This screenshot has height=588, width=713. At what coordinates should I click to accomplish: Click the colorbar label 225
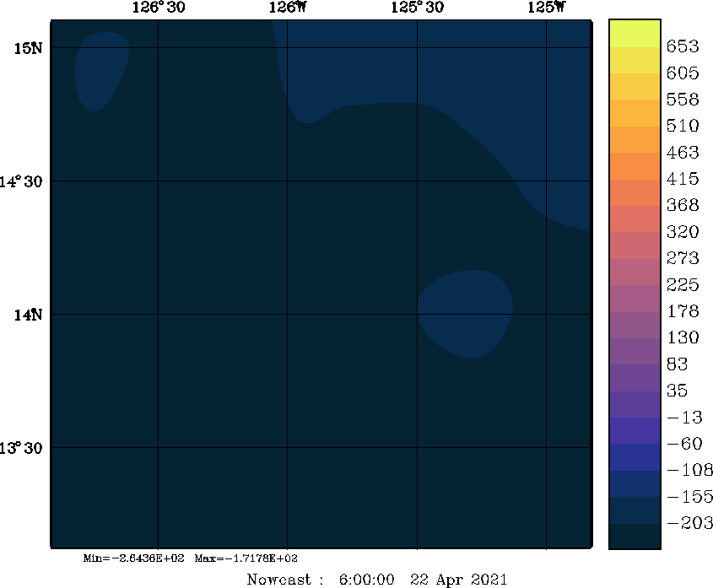pyautogui.click(x=683, y=284)
